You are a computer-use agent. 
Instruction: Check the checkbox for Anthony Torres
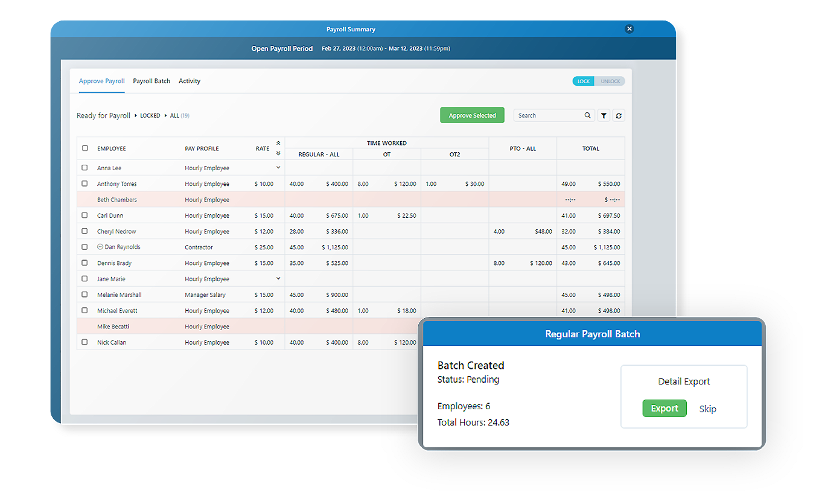tap(84, 183)
